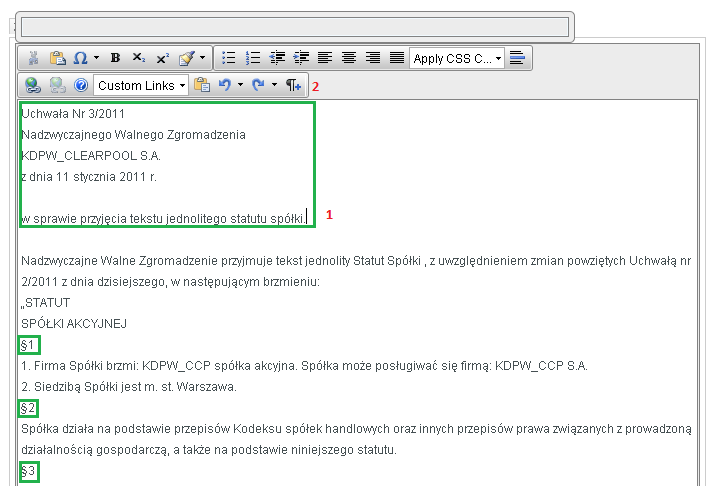
Task: Click the line '1. Firma Spółki brzmi: KDPW_CCP'
Action: click(304, 365)
